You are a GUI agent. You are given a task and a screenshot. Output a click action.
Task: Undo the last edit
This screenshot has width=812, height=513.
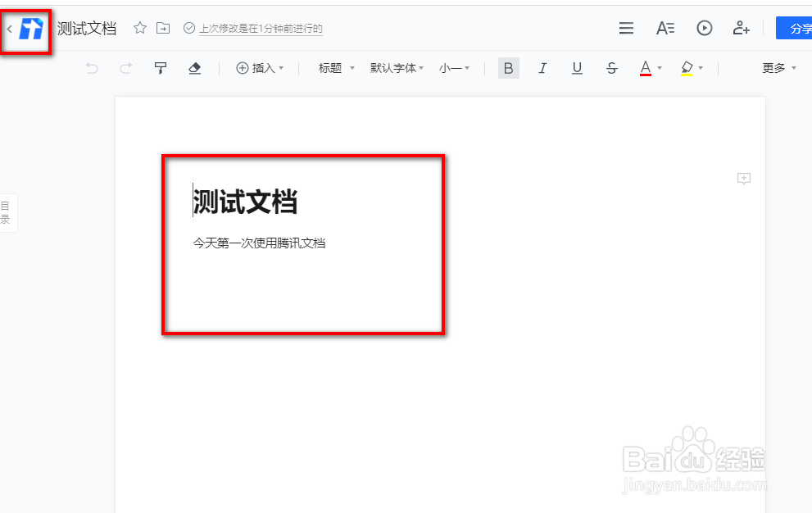[92, 68]
